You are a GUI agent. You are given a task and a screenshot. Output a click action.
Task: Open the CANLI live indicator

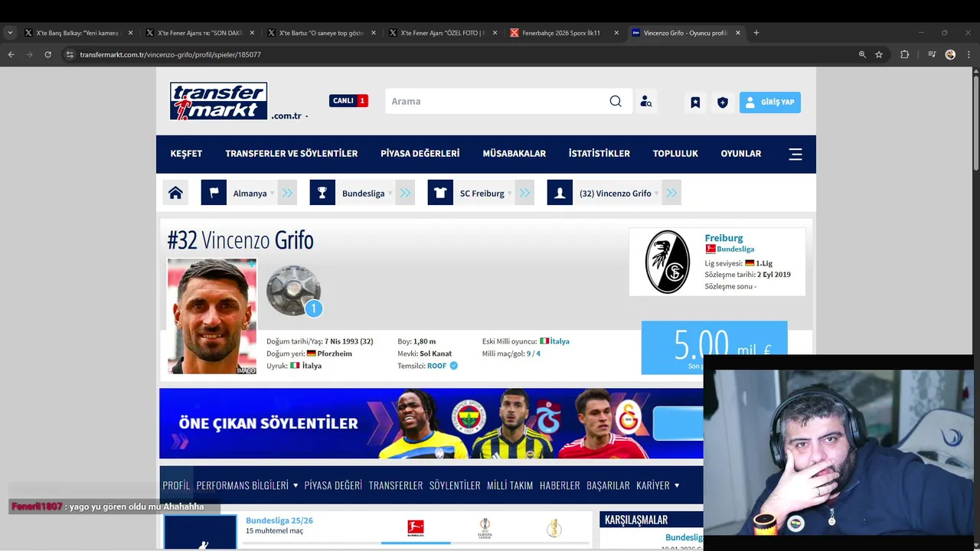point(348,100)
